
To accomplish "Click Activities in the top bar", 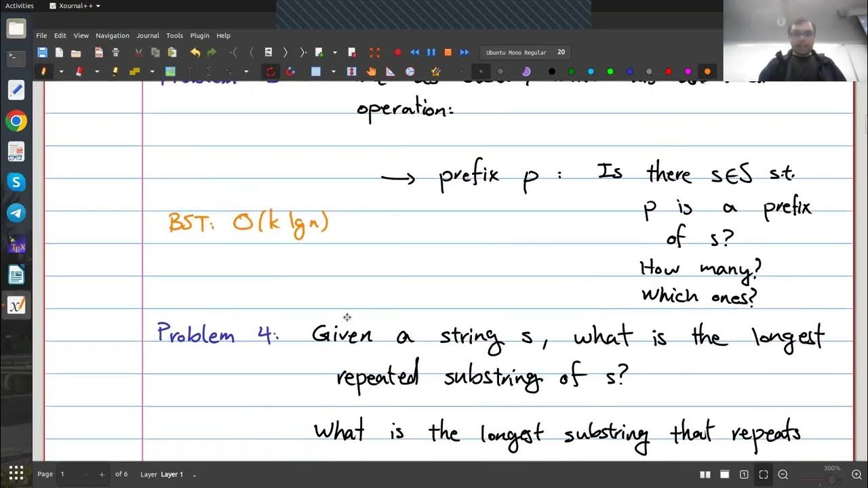I will (20, 5).
